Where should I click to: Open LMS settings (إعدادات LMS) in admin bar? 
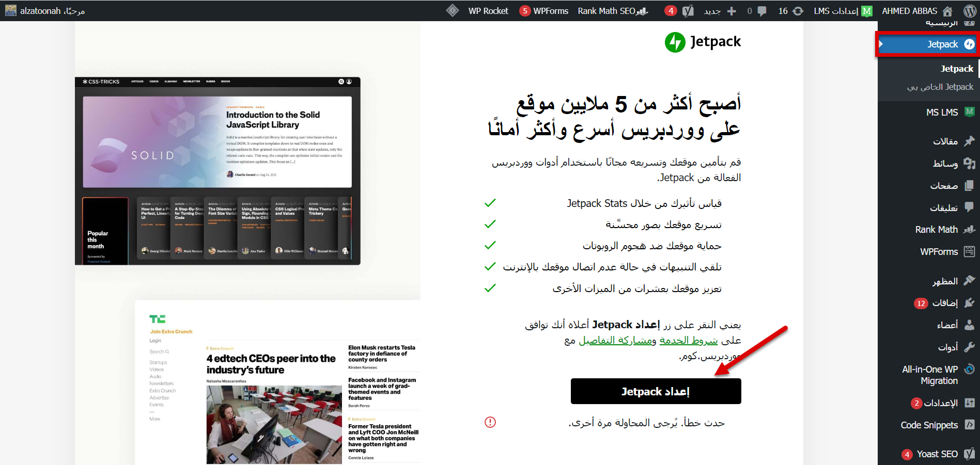coord(843,11)
